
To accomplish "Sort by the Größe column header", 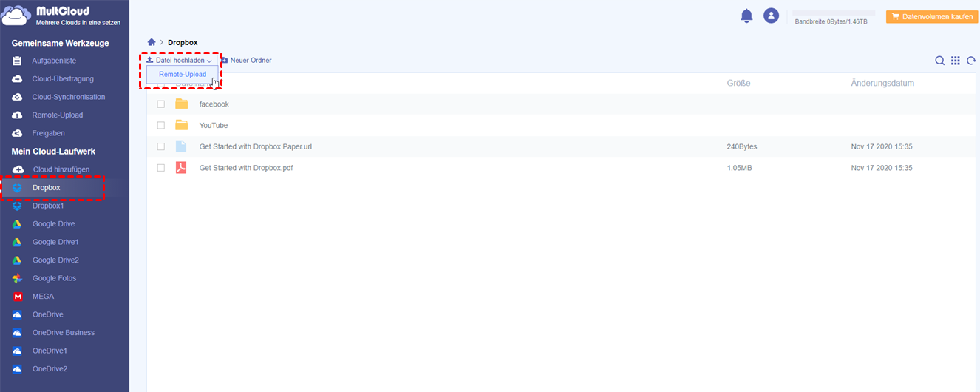I will coord(738,84).
